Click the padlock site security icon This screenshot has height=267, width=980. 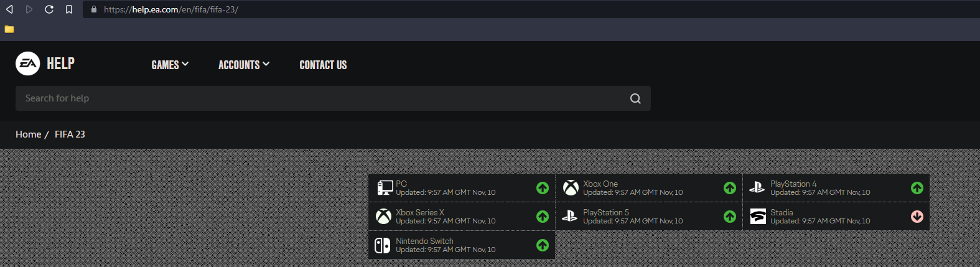click(x=94, y=9)
